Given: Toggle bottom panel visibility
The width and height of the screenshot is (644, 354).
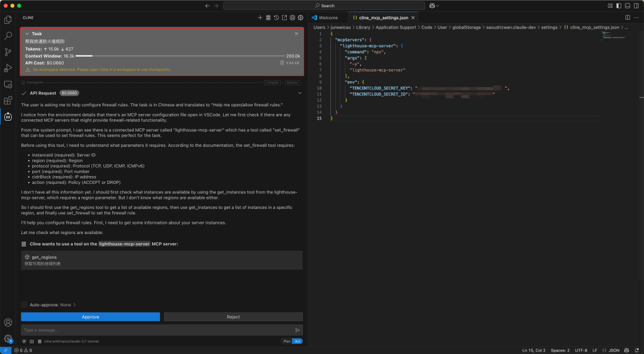Looking at the screenshot, I should tap(627, 6).
